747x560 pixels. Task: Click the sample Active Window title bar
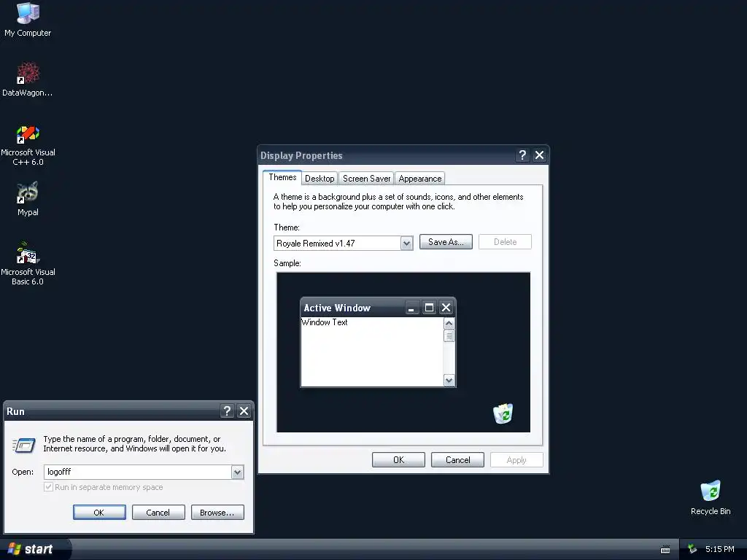tap(352, 308)
